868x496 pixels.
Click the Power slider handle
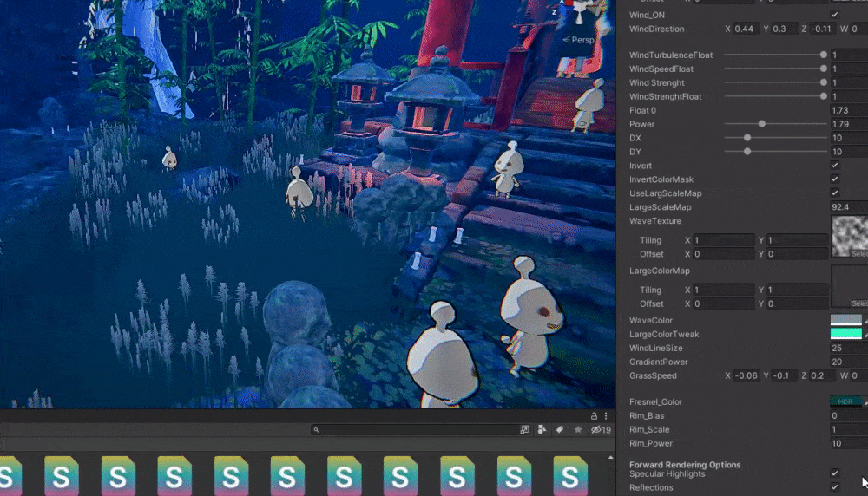point(761,124)
